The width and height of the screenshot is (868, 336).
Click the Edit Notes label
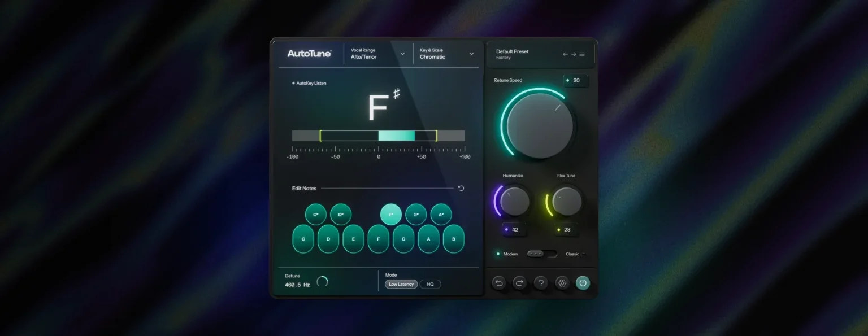(x=304, y=188)
